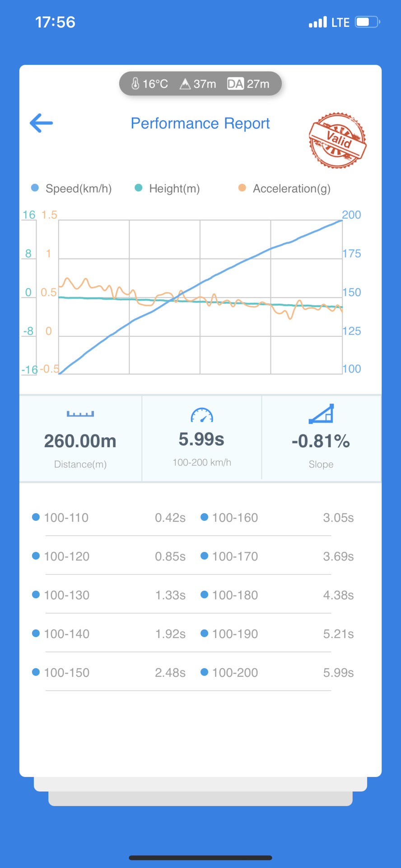Image resolution: width=401 pixels, height=868 pixels.
Task: Tap the red Valid stamp
Action: point(338,141)
